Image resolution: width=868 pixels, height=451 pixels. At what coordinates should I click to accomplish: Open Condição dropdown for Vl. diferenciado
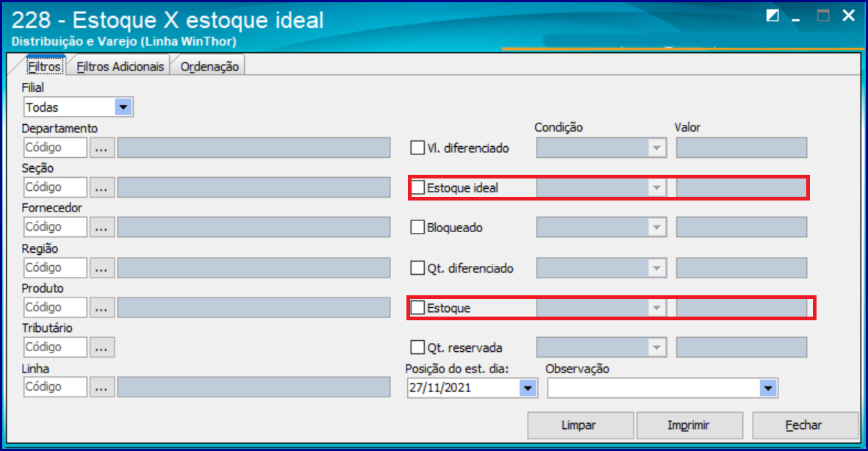(x=656, y=148)
